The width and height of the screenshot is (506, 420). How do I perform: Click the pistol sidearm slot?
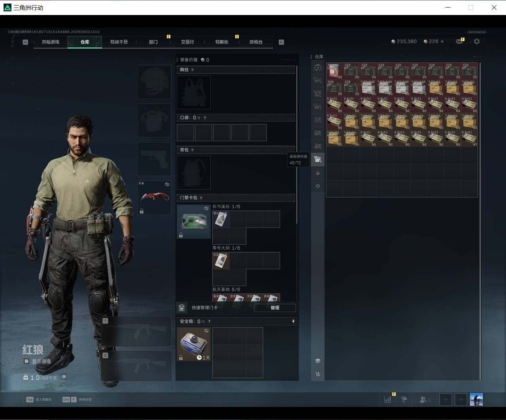tap(154, 159)
